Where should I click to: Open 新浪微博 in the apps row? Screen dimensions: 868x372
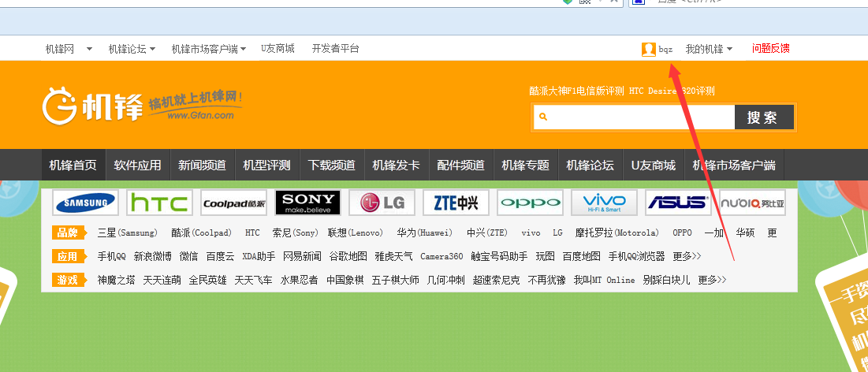(x=153, y=256)
